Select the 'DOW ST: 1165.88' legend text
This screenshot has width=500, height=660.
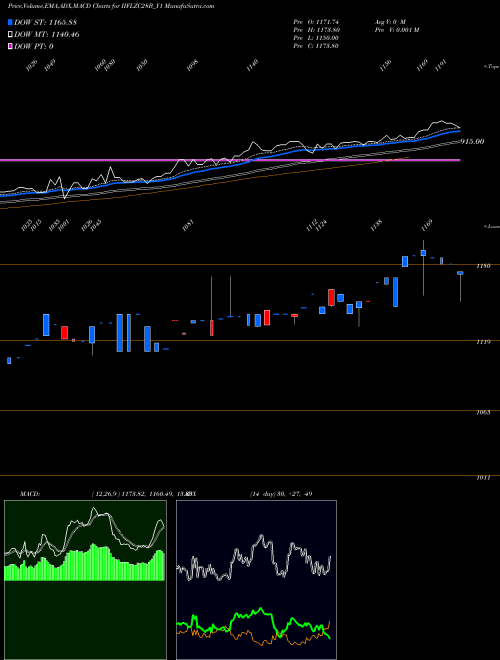45,22
